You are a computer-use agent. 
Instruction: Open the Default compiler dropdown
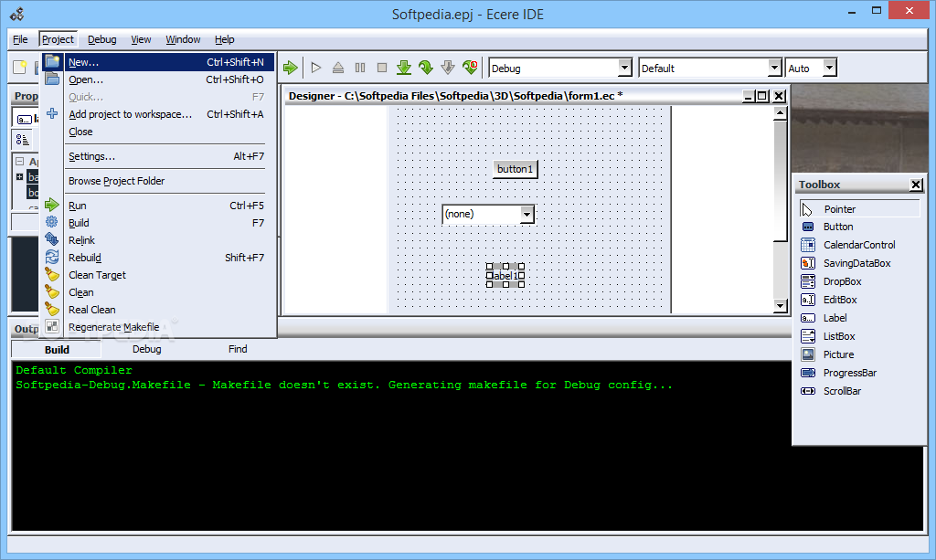(x=774, y=68)
